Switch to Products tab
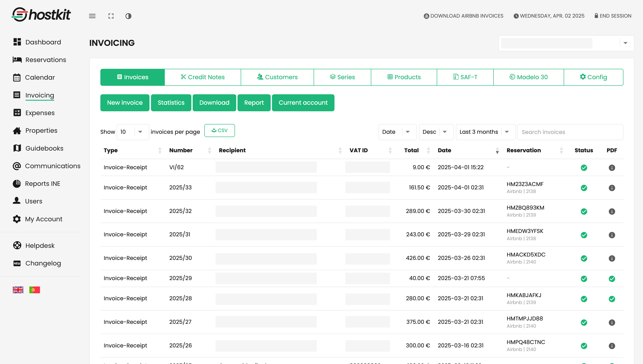Image resolution: width=643 pixels, height=364 pixels. [x=404, y=77]
